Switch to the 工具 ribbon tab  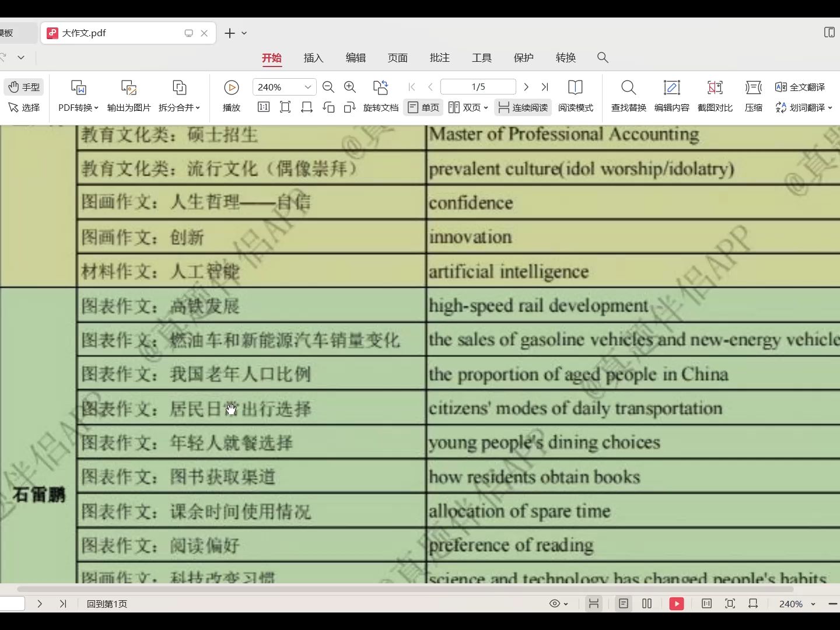[482, 58]
